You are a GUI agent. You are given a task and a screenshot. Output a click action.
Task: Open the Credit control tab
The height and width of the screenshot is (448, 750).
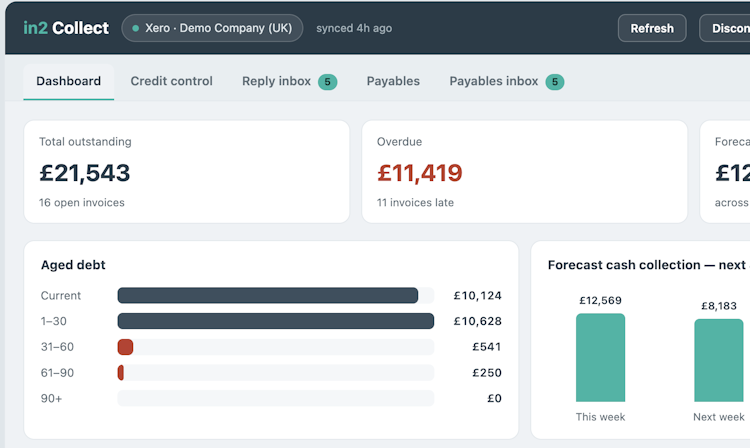point(171,81)
